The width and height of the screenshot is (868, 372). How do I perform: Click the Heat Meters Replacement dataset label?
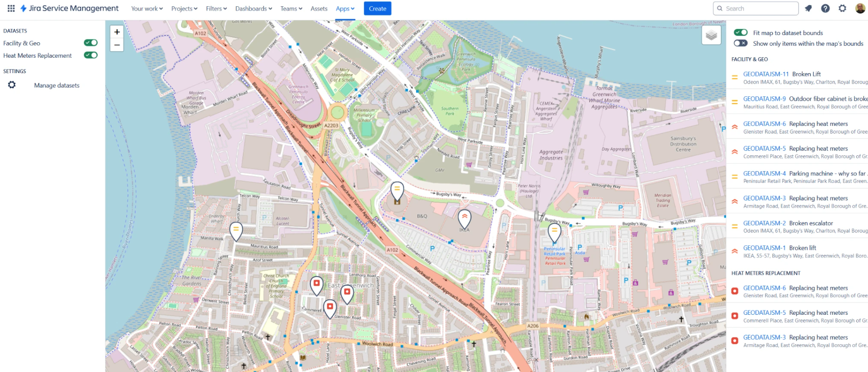coord(37,55)
